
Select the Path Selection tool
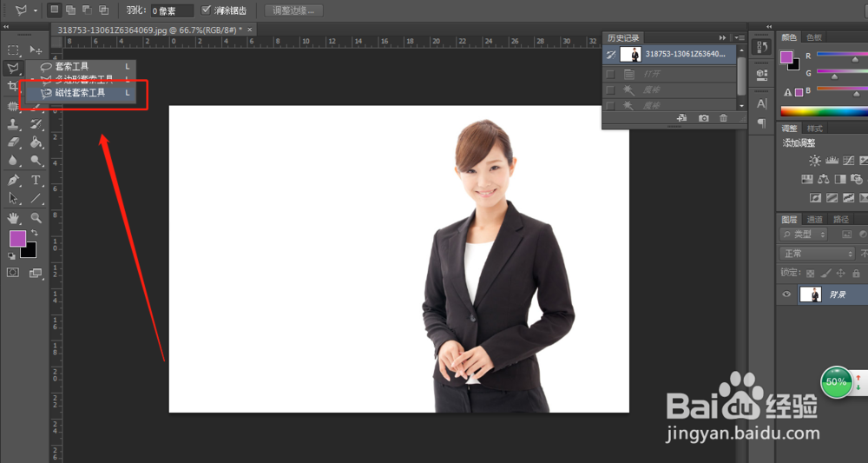13,198
